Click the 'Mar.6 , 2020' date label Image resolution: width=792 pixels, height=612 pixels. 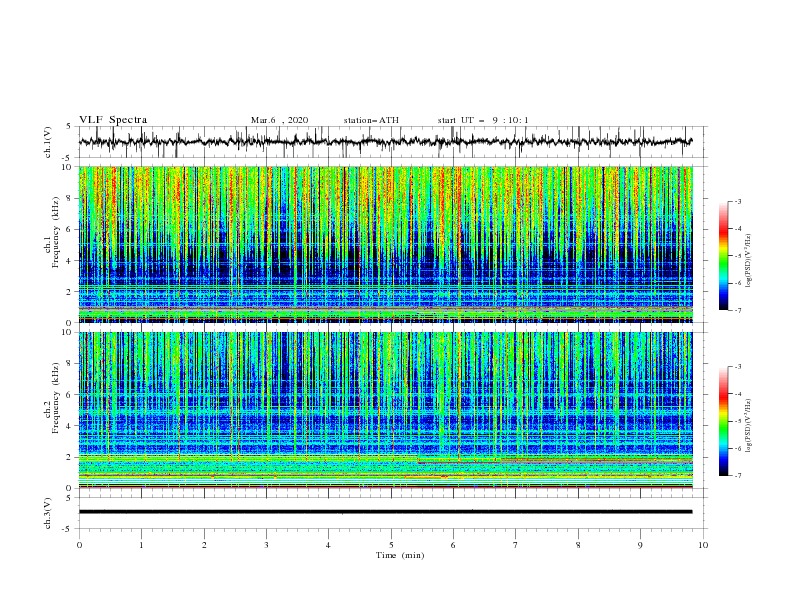tap(279, 120)
